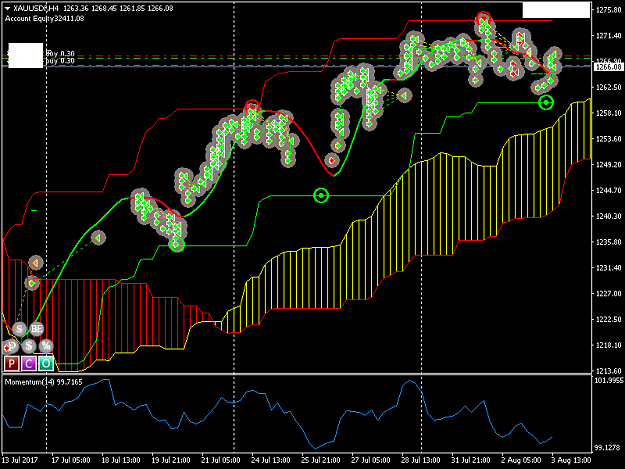Select the red circled peak marker near 24 Jul
This screenshot has height=469, width=625.
(x=252, y=107)
